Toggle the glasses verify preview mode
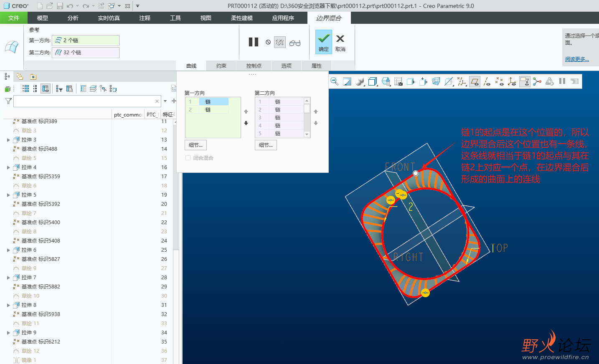The height and width of the screenshot is (364, 599). 295,43
